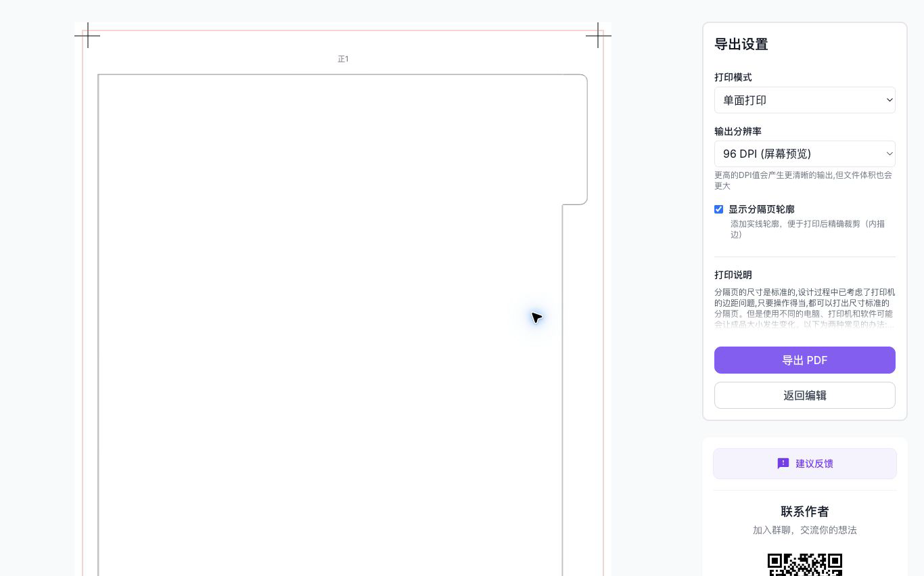This screenshot has height=576, width=924.
Task: Click the 返回编辑 button
Action: [x=805, y=395]
